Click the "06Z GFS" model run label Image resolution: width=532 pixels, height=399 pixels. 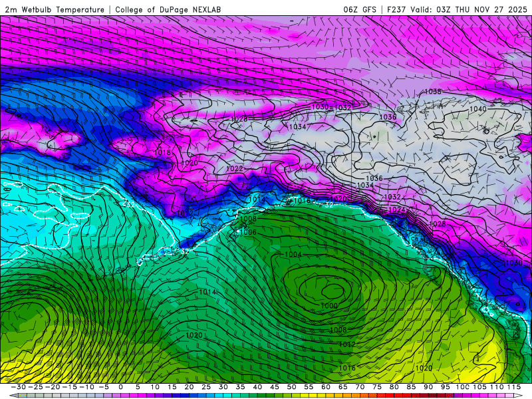[x=360, y=10]
